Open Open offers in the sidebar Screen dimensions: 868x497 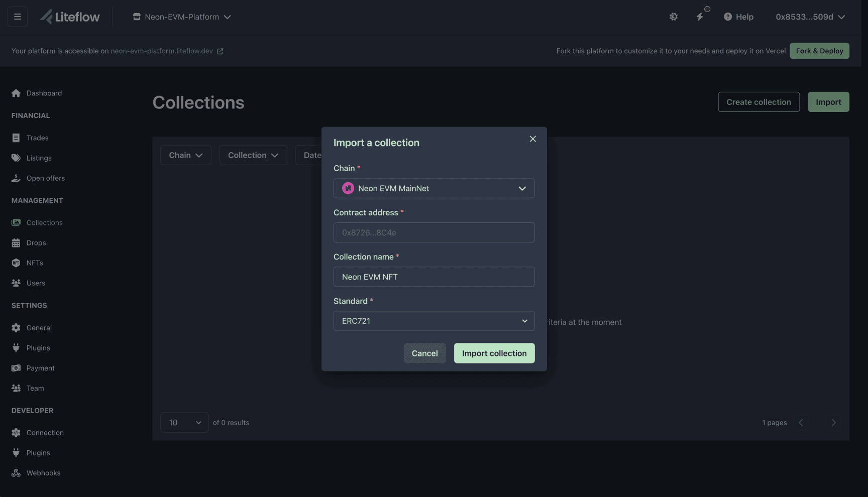(x=46, y=178)
